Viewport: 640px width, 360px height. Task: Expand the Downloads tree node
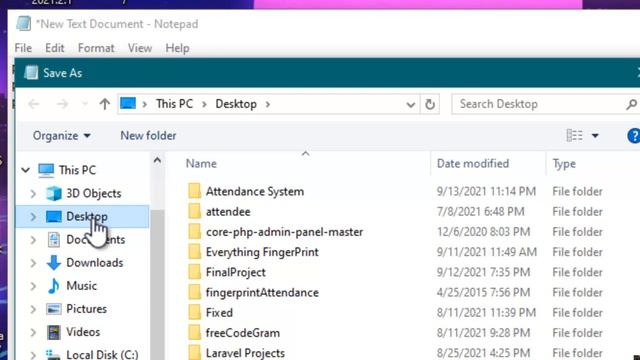tap(33, 263)
